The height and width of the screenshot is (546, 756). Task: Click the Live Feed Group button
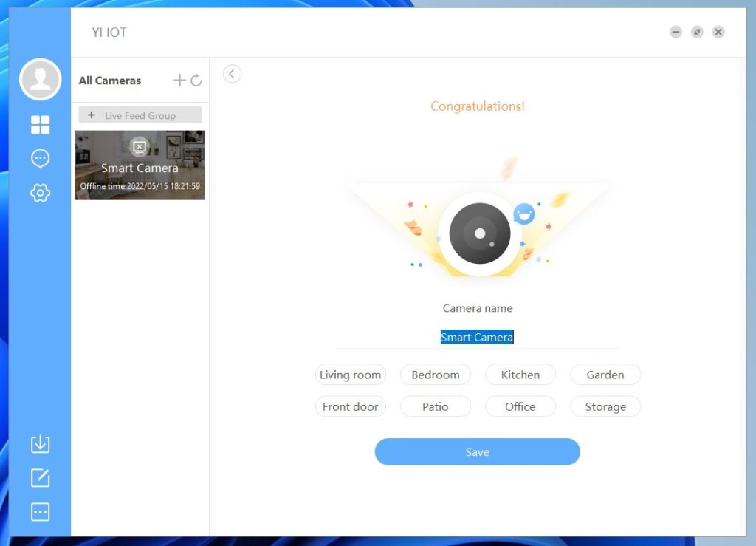[140, 115]
